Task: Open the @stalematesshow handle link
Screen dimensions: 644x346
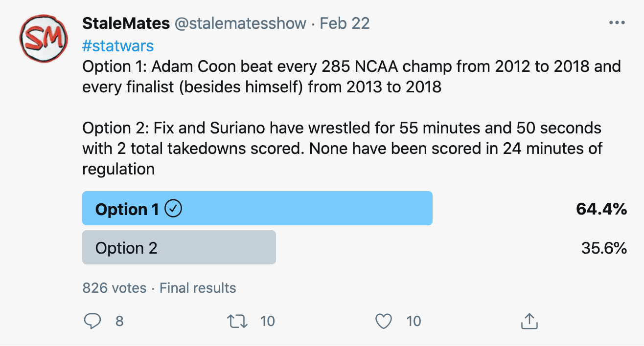Action: (240, 23)
